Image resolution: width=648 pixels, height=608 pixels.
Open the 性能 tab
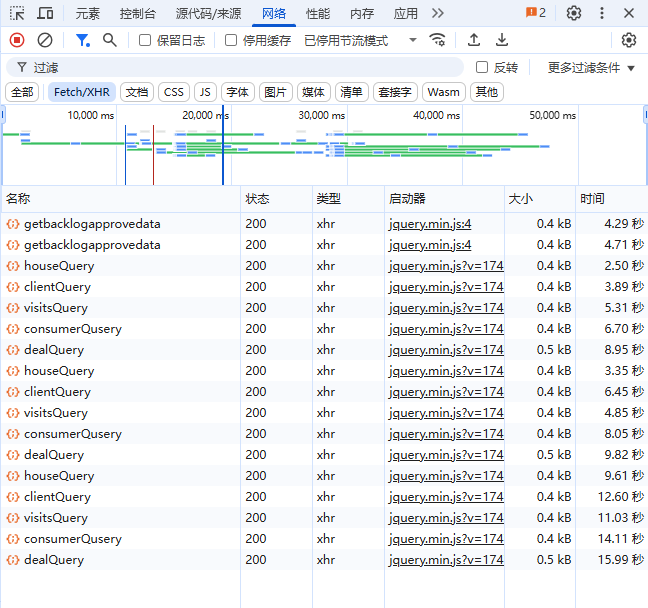(x=318, y=14)
